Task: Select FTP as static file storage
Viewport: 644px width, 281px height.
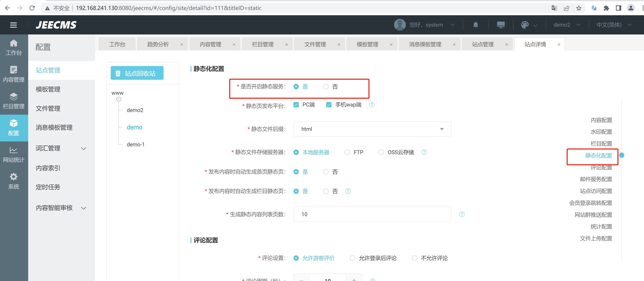Action: (x=347, y=152)
